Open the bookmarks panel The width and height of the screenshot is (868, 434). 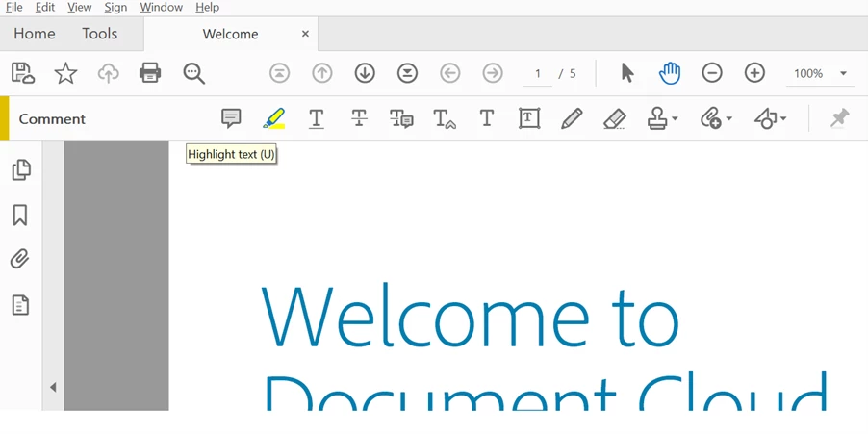point(20,215)
